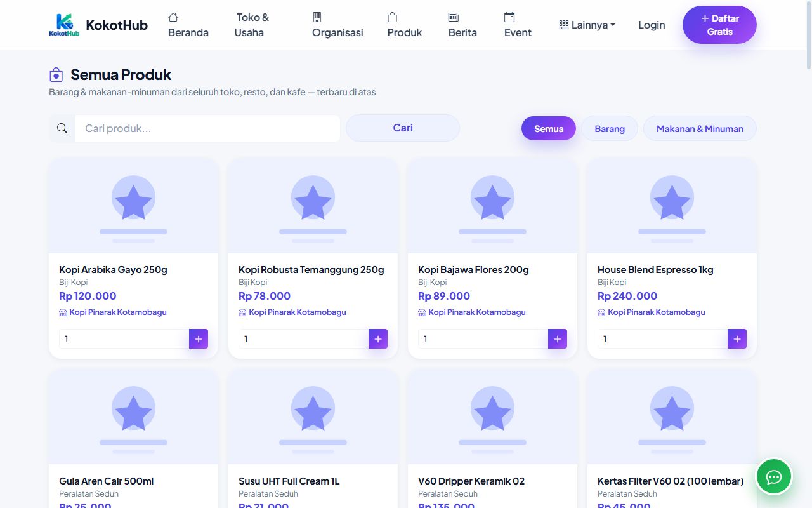
Task: Open the Beranda menu item
Action: click(x=188, y=25)
